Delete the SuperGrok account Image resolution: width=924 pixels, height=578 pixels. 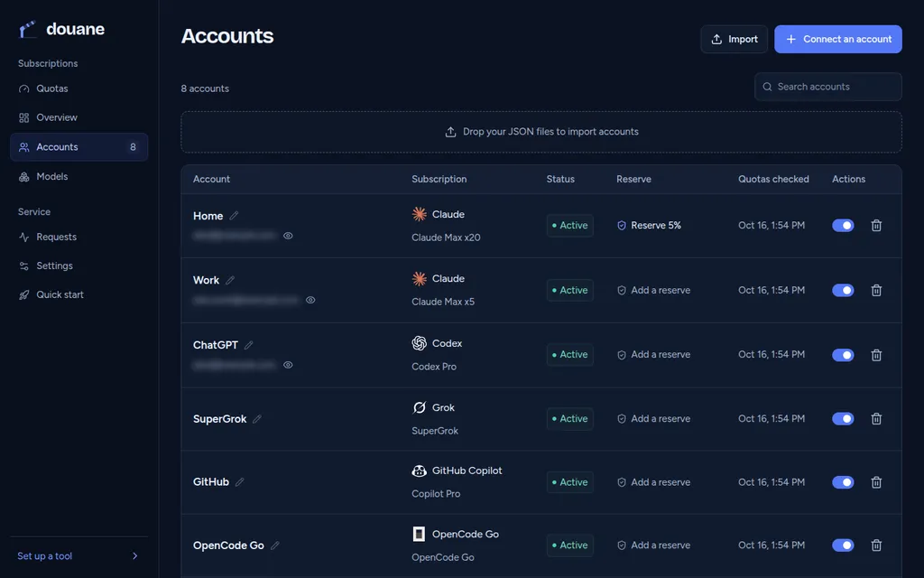click(876, 419)
